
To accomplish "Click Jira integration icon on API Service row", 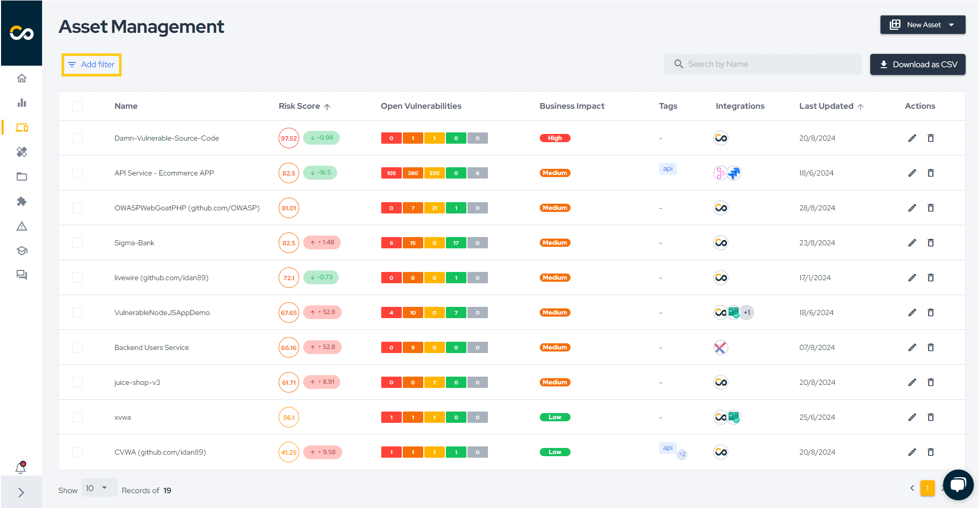I will [734, 173].
